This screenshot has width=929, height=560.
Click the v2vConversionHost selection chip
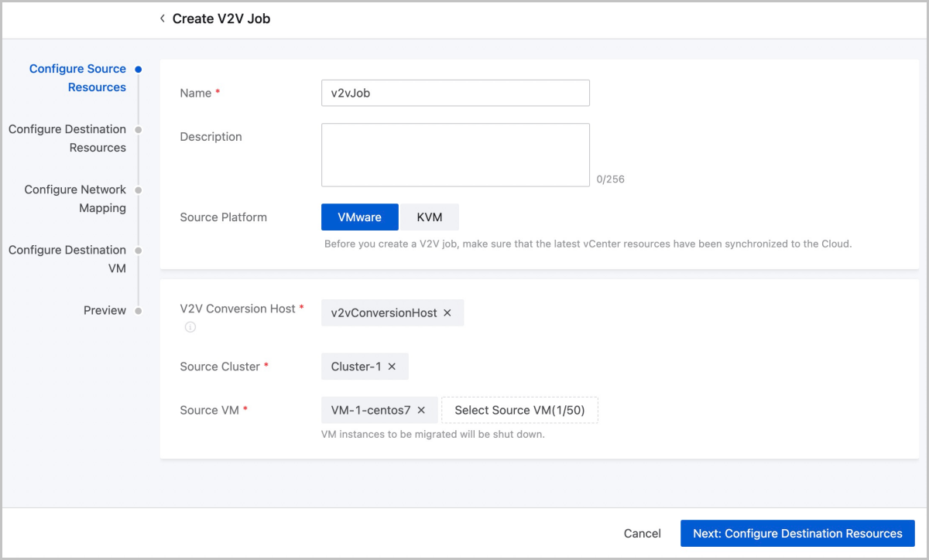point(383,313)
